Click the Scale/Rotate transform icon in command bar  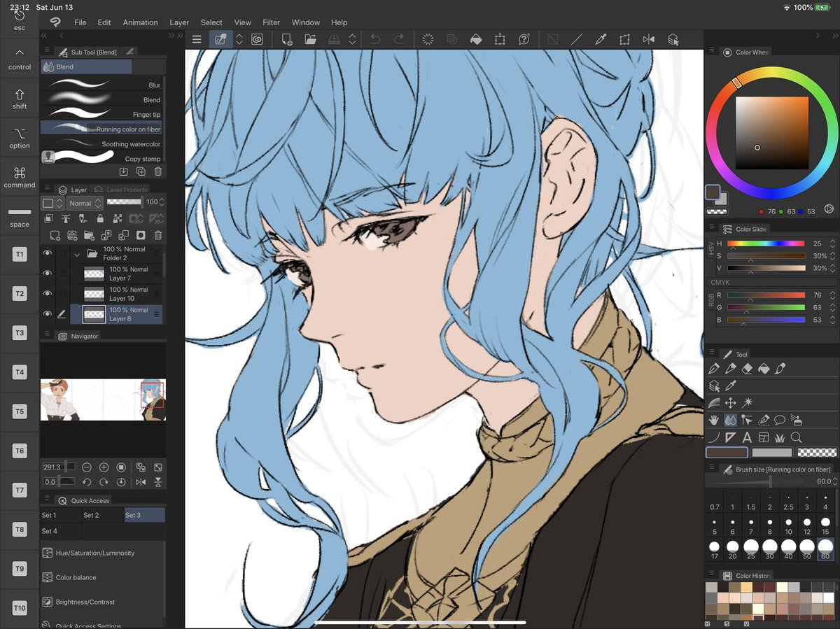(500, 40)
